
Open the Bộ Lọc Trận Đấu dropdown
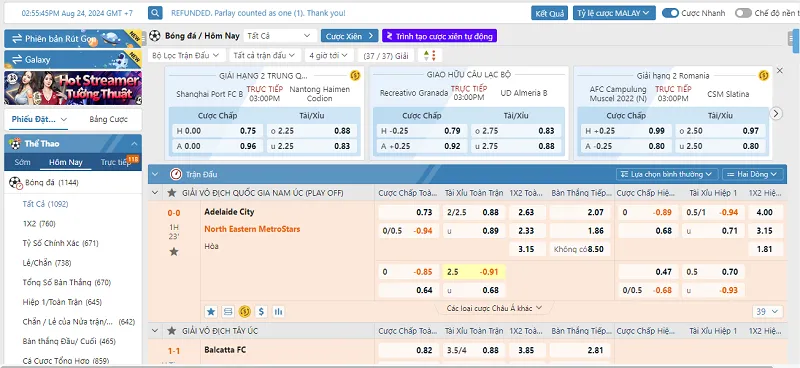186,55
